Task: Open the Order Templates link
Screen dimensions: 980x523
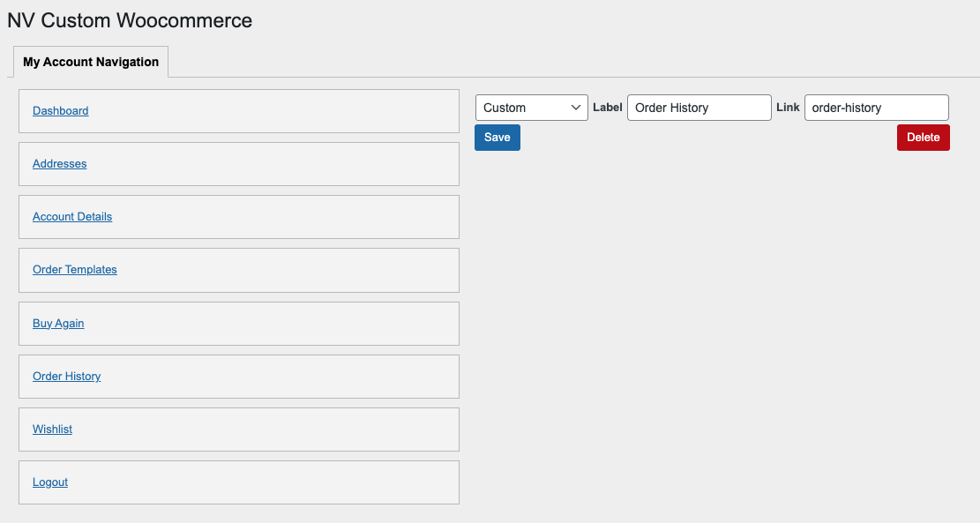Action: click(x=74, y=270)
